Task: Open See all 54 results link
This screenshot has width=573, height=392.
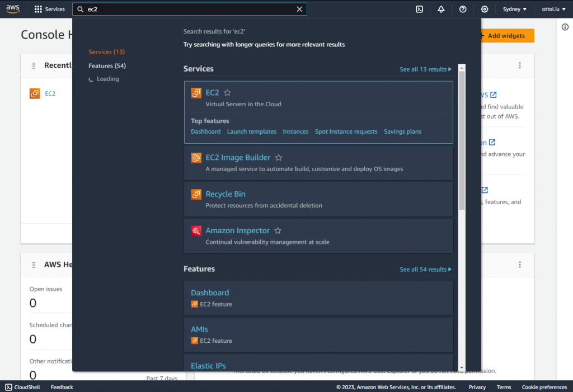Action: (425, 269)
